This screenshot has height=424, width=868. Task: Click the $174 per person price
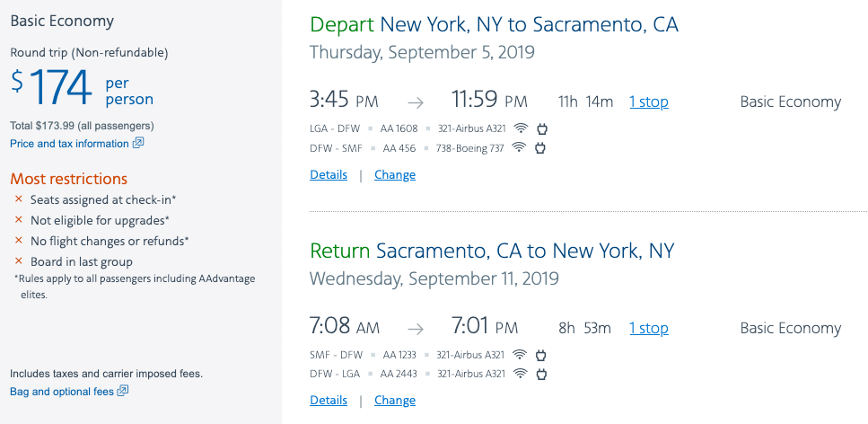[82, 89]
